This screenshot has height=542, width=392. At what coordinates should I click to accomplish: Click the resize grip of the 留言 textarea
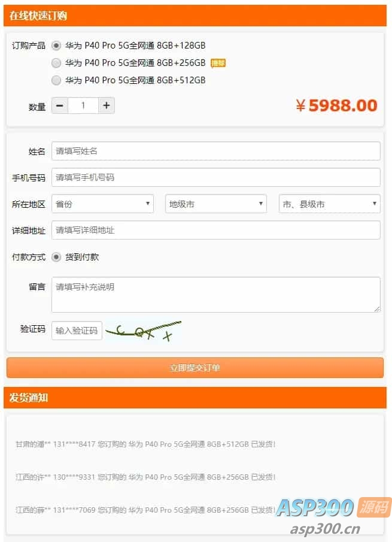click(377, 309)
